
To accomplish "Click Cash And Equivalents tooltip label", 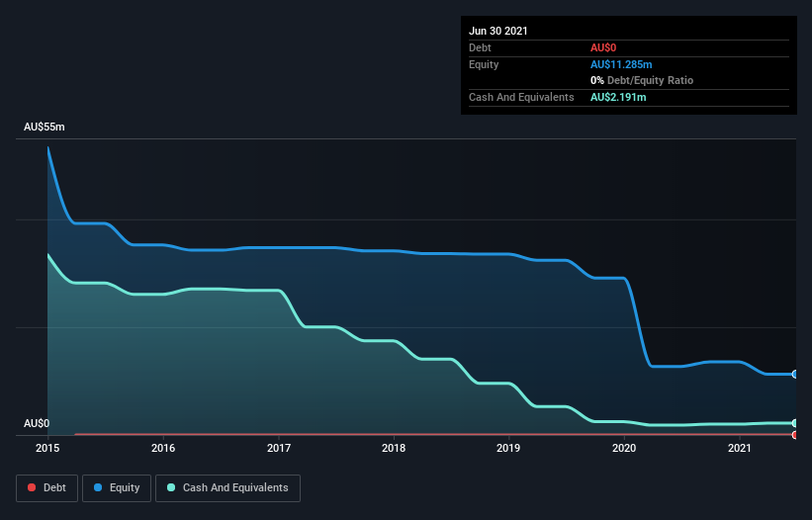I will coord(521,97).
